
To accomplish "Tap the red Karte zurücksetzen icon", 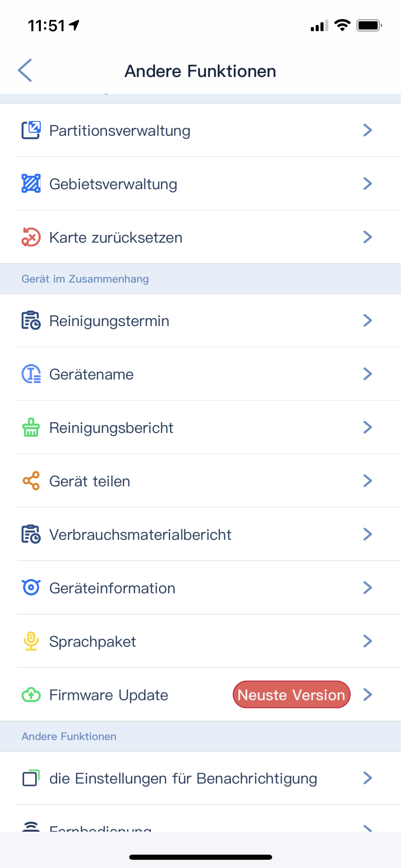I will [x=31, y=237].
